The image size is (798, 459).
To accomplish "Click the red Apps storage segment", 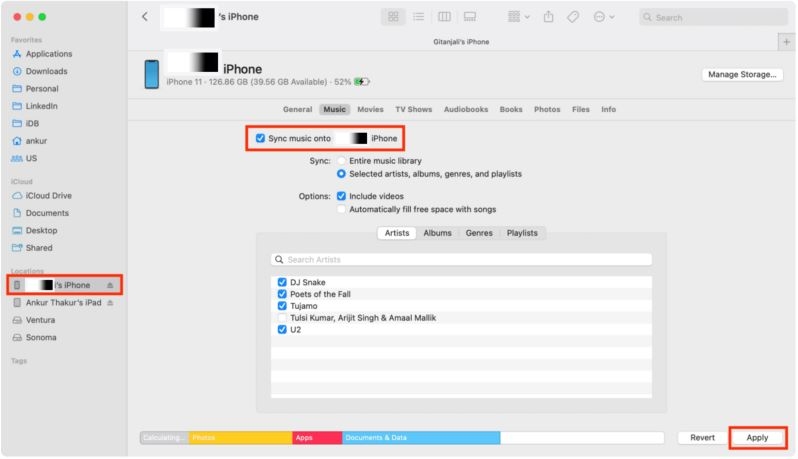I will tap(317, 438).
